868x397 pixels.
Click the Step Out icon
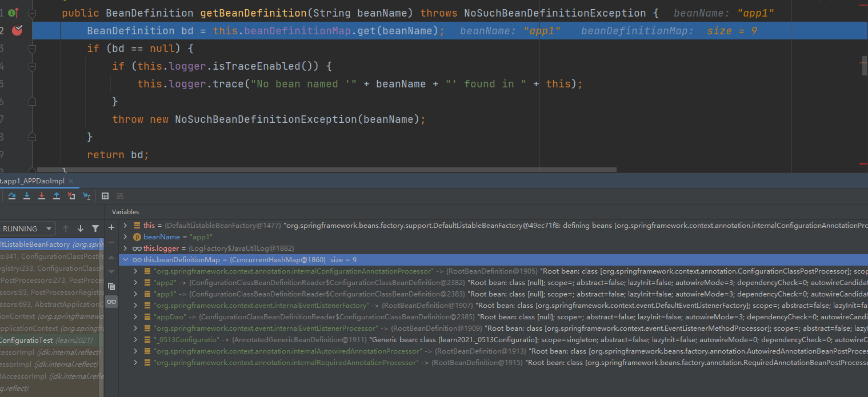[57, 196]
